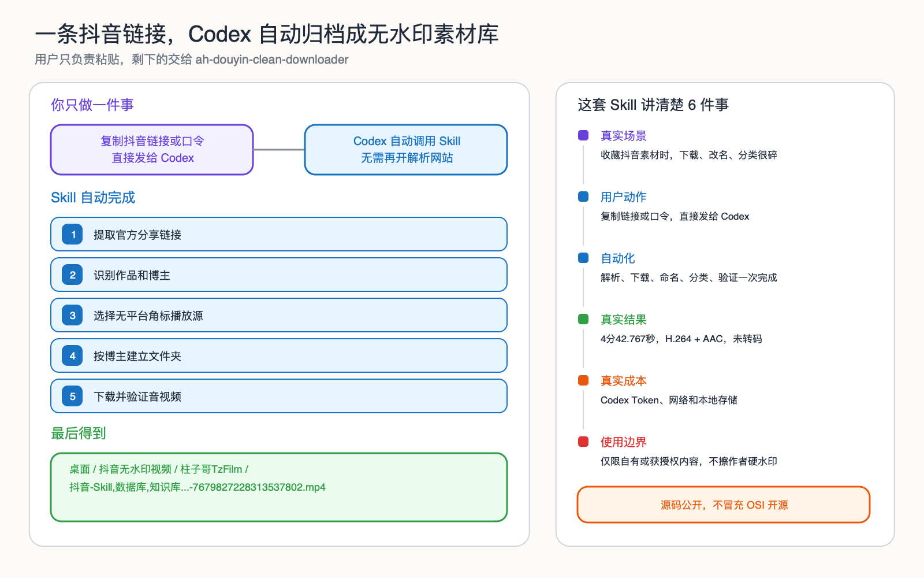Click the step text 识别作品和博主
Image resolution: width=924 pixels, height=578 pixels.
(132, 275)
